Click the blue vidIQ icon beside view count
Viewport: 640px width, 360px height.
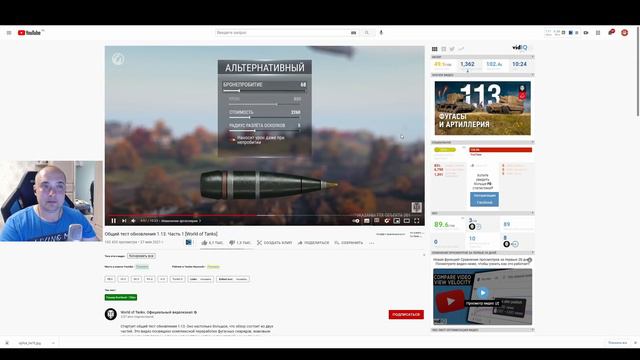[189, 242]
